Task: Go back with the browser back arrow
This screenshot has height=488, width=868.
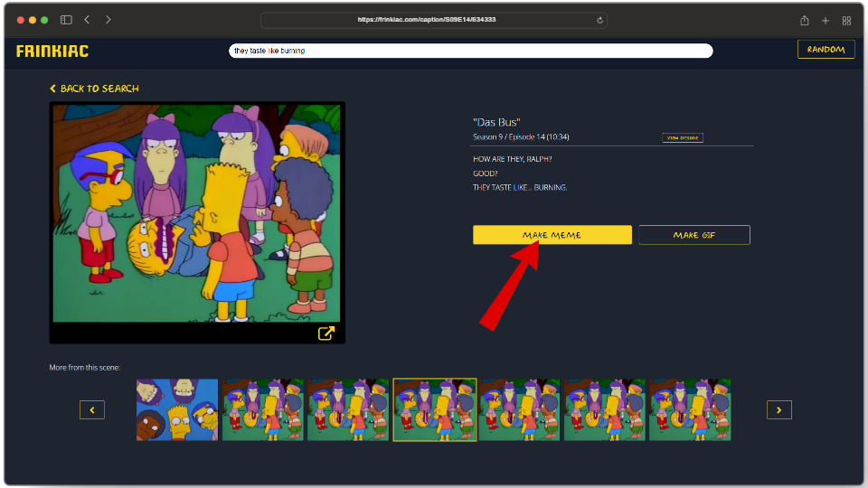Action: pyautogui.click(x=87, y=20)
